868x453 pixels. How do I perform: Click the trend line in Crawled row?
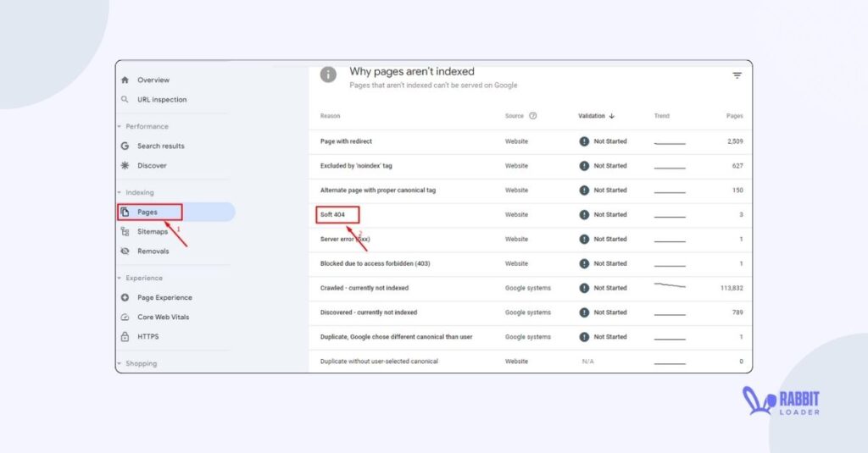coord(670,286)
